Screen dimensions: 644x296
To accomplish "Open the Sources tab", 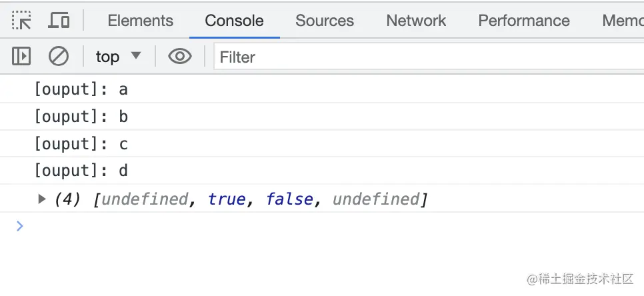I will (x=325, y=21).
